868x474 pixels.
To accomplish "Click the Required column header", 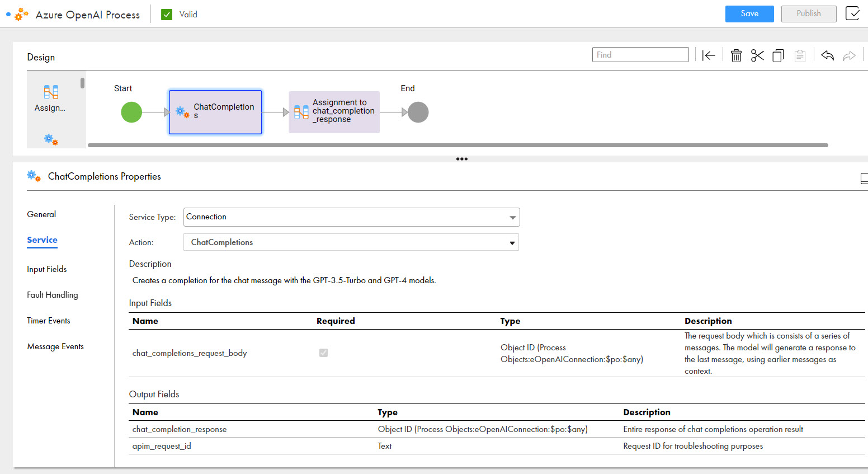I will tap(336, 321).
